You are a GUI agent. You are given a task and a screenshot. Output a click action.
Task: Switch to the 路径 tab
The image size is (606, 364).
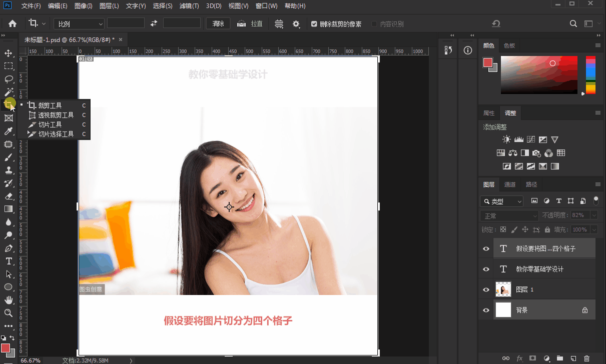(x=531, y=184)
